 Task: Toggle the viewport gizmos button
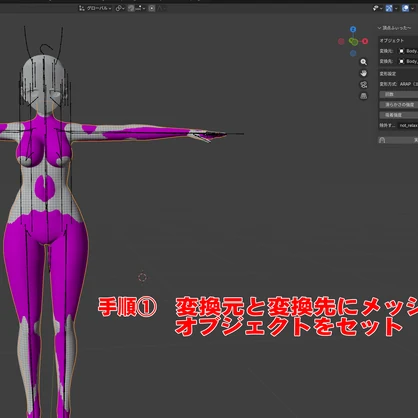click(x=389, y=8)
